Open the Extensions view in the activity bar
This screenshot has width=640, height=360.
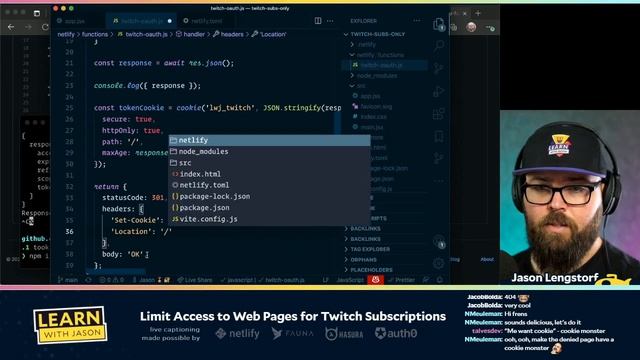tap(439, 114)
